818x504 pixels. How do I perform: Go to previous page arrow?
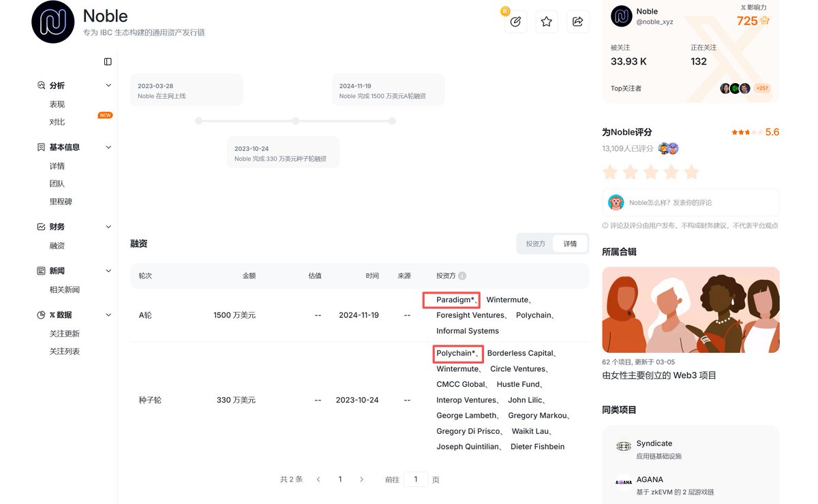(x=318, y=479)
